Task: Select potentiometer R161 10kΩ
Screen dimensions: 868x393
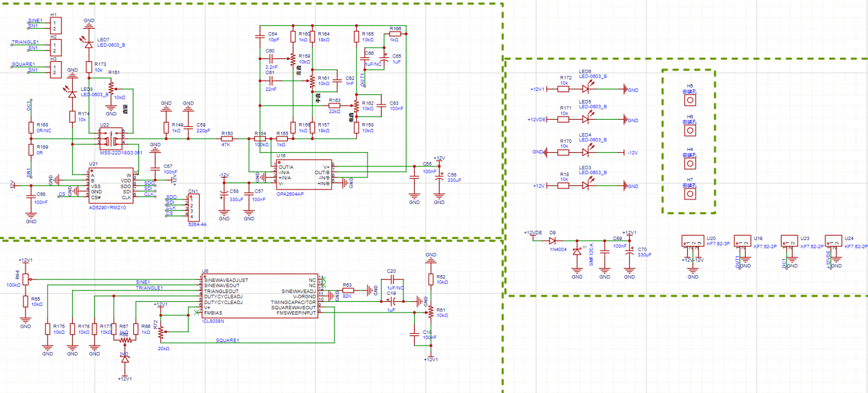Action: [312, 80]
